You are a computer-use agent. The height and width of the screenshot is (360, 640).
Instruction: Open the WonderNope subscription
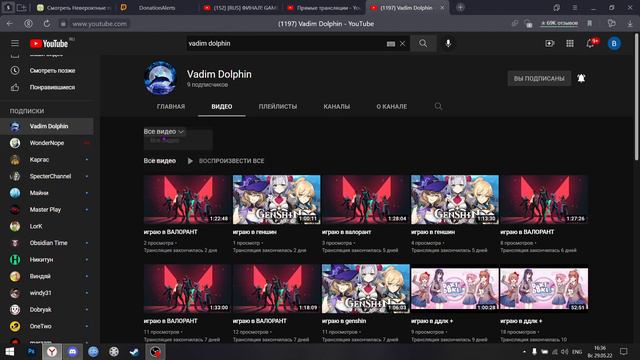point(47,143)
